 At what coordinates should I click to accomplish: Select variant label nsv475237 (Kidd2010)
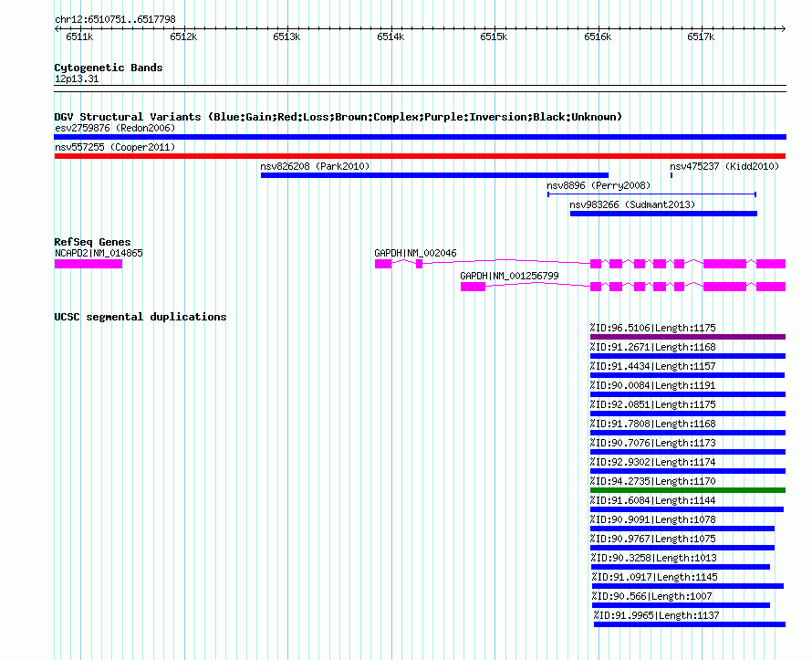724,166
